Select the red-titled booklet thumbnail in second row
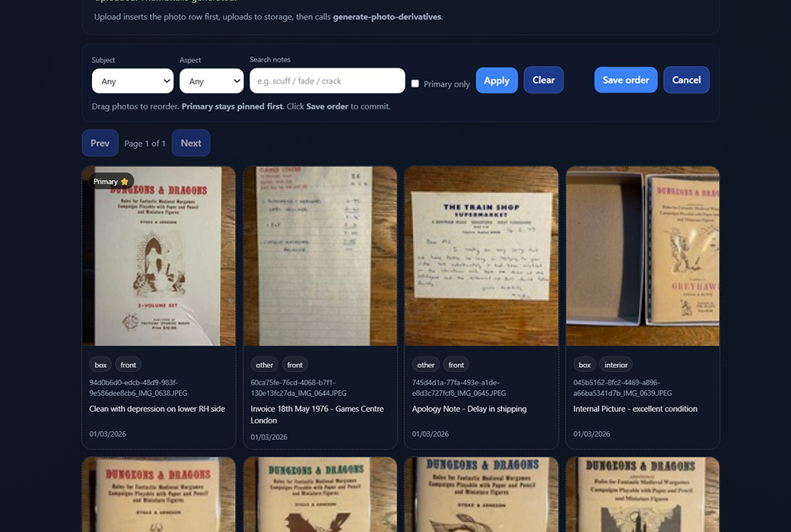 [x=159, y=494]
